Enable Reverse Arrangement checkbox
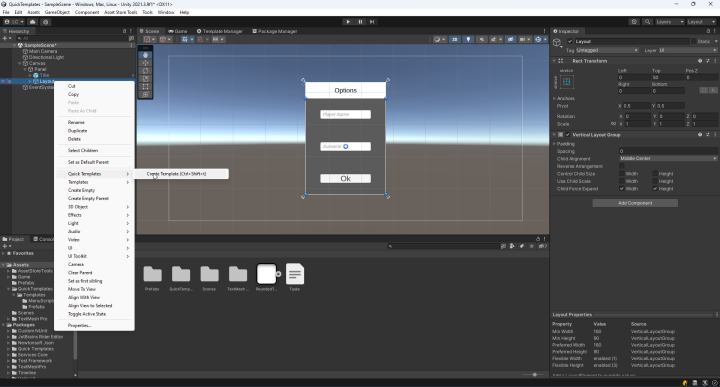 622,166
